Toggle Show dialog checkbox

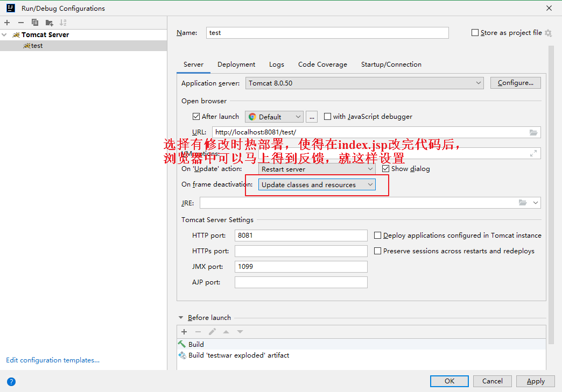coord(385,169)
